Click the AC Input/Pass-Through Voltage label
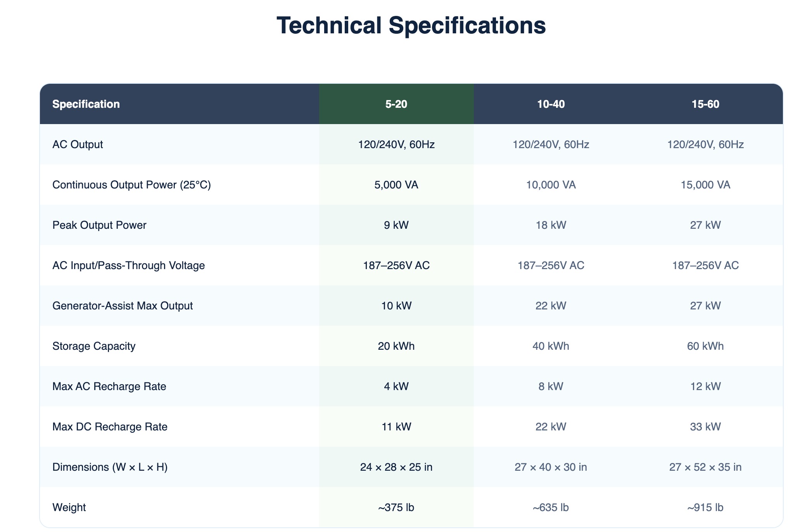Screen dimensions: 805x532 pyautogui.click(x=128, y=265)
